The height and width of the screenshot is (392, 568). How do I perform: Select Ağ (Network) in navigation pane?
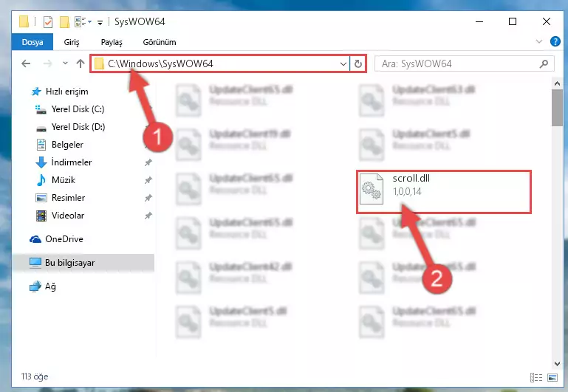point(43,286)
